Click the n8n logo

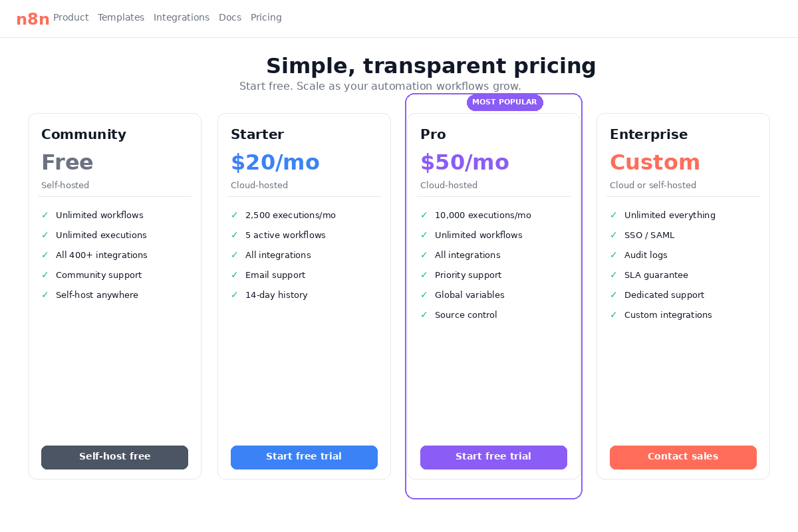pyautogui.click(x=33, y=18)
